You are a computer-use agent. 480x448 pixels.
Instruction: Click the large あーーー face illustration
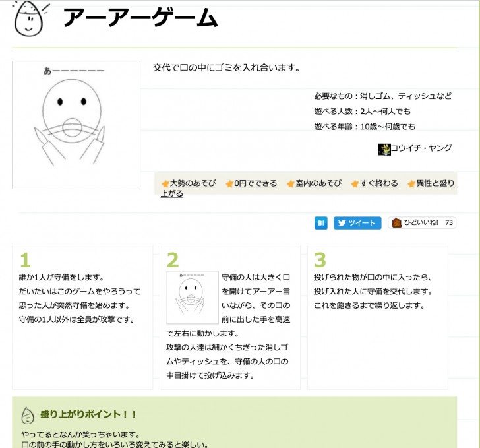[76, 125]
